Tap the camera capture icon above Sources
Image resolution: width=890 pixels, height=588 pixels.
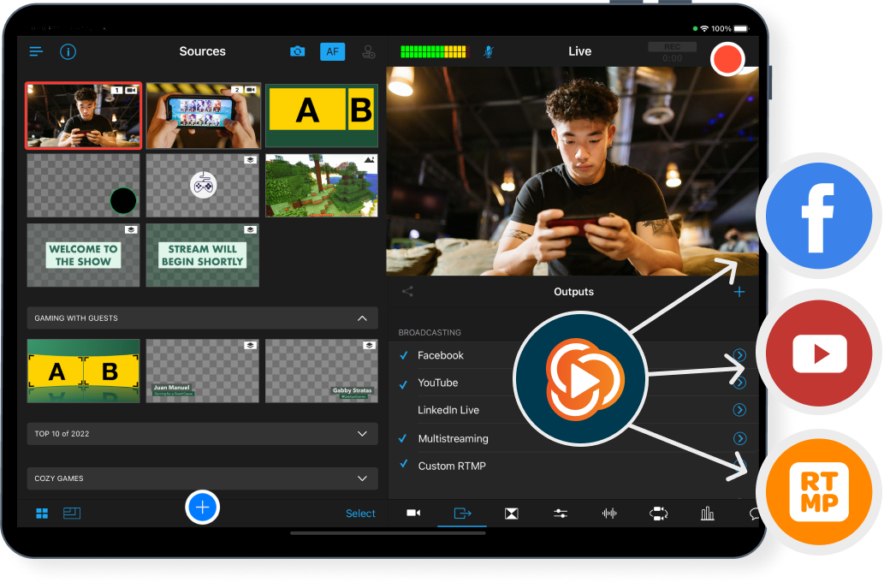coord(297,51)
